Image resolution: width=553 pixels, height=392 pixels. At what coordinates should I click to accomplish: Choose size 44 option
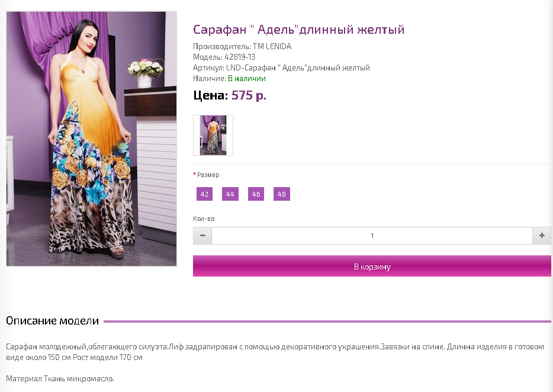(230, 194)
